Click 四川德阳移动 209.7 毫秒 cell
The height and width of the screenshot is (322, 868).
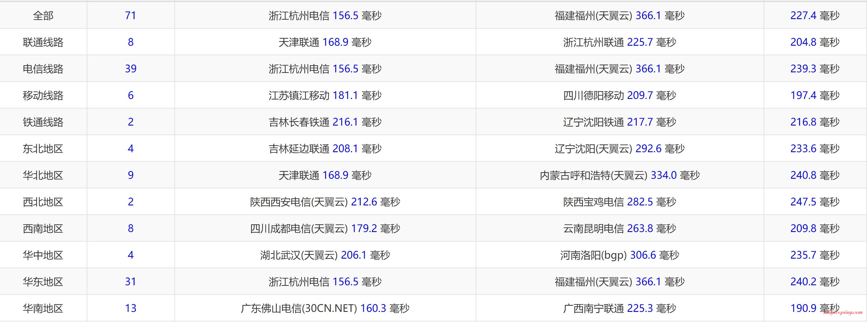[620, 95]
